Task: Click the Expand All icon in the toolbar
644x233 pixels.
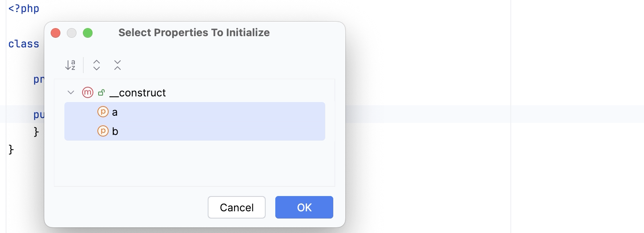Action: tap(96, 65)
